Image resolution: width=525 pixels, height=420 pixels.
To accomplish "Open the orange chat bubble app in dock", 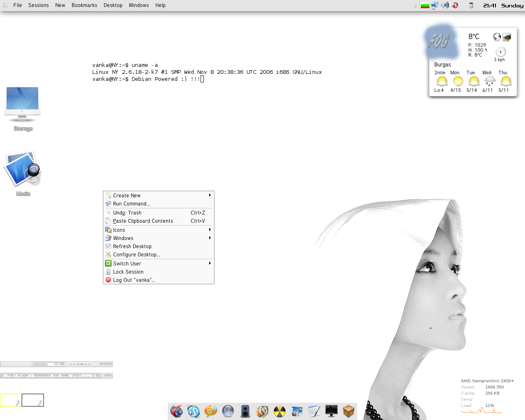I will pyautogui.click(x=211, y=411).
